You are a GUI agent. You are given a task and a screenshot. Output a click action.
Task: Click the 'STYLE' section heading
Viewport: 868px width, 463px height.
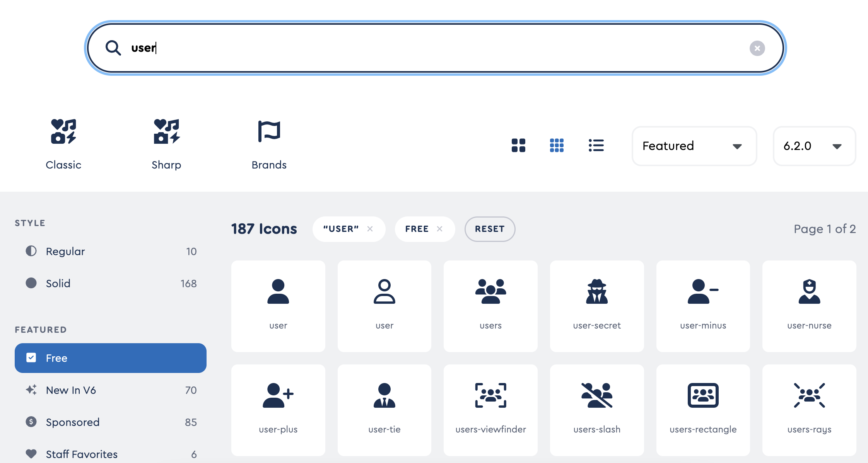[x=30, y=223]
